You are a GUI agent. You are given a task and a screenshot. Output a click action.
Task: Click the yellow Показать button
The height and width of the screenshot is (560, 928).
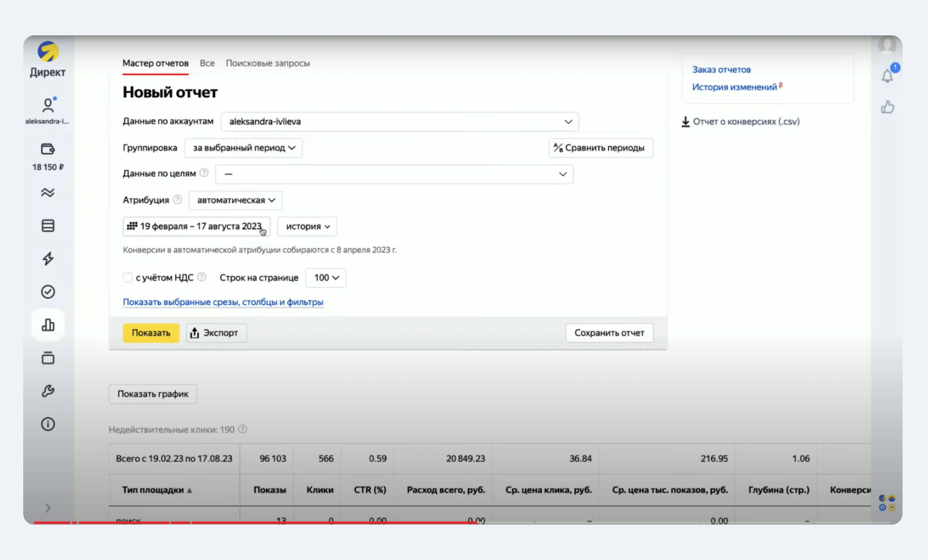151,333
